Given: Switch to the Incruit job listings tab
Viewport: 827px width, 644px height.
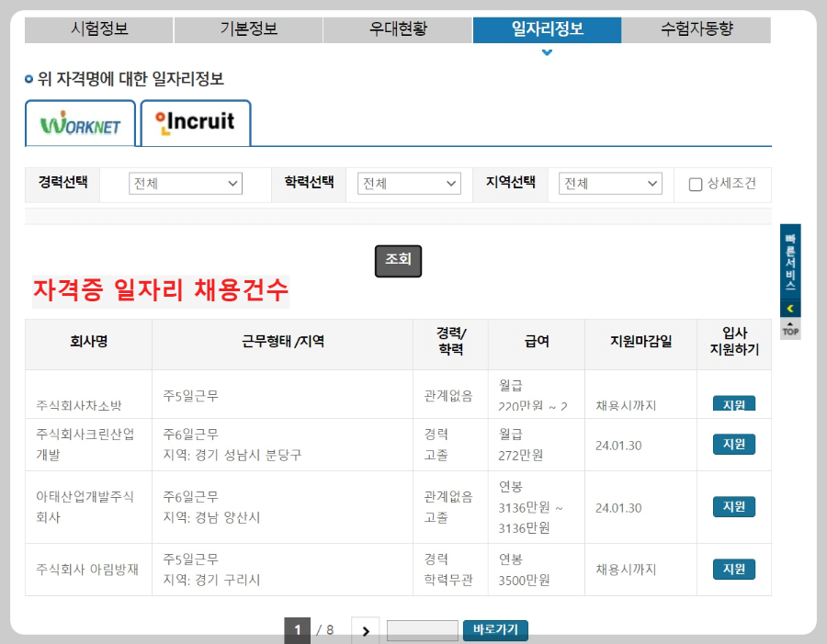Looking at the screenshot, I should point(195,122).
